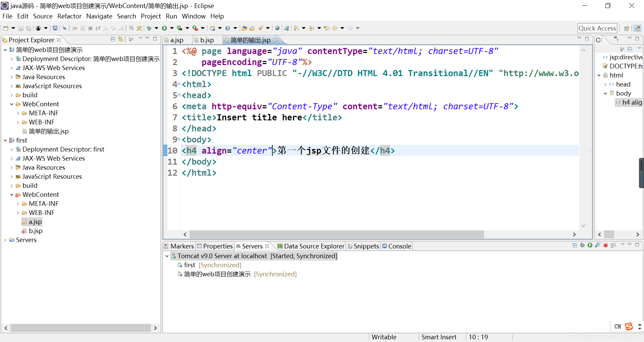644x342 pixels.
Task: Maximize the editor area
Action: pos(587,39)
